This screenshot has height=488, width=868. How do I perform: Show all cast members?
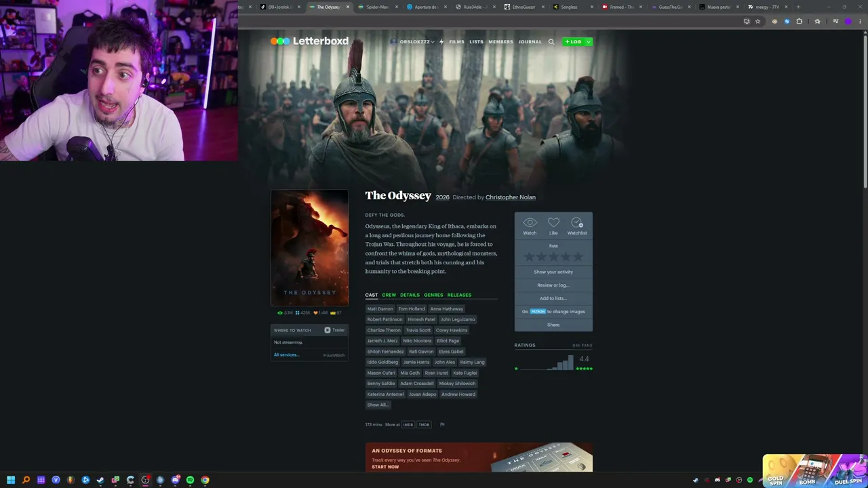[x=378, y=405]
